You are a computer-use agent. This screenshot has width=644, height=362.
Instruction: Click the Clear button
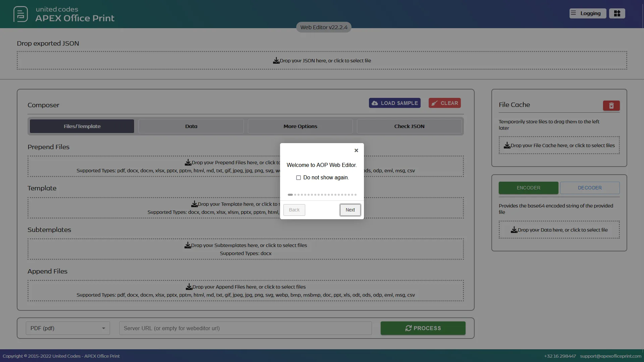click(445, 103)
